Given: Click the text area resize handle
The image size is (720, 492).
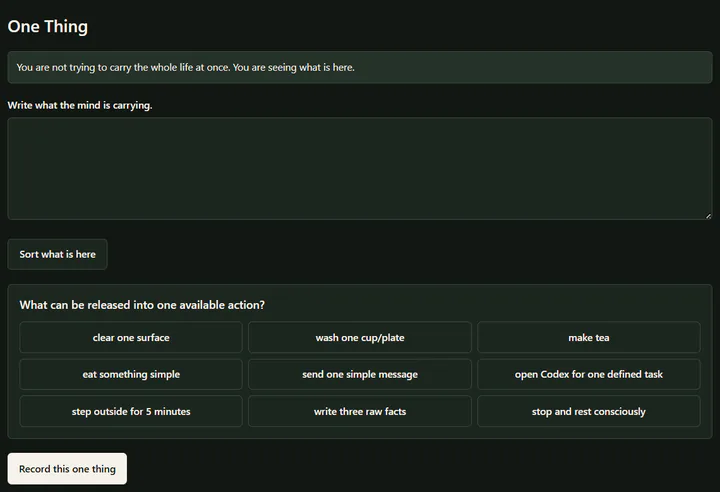Looking at the screenshot, I should pos(709,216).
